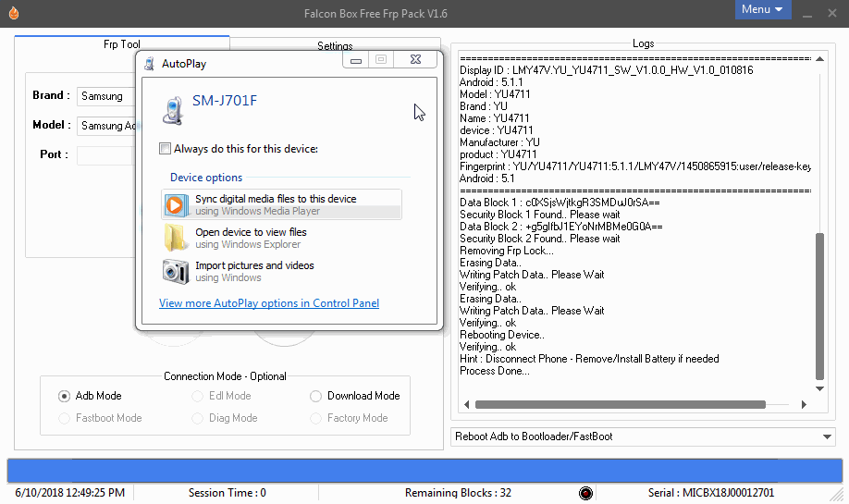Select Adb Mode radio button
This screenshot has width=849, height=504.
click(x=64, y=397)
